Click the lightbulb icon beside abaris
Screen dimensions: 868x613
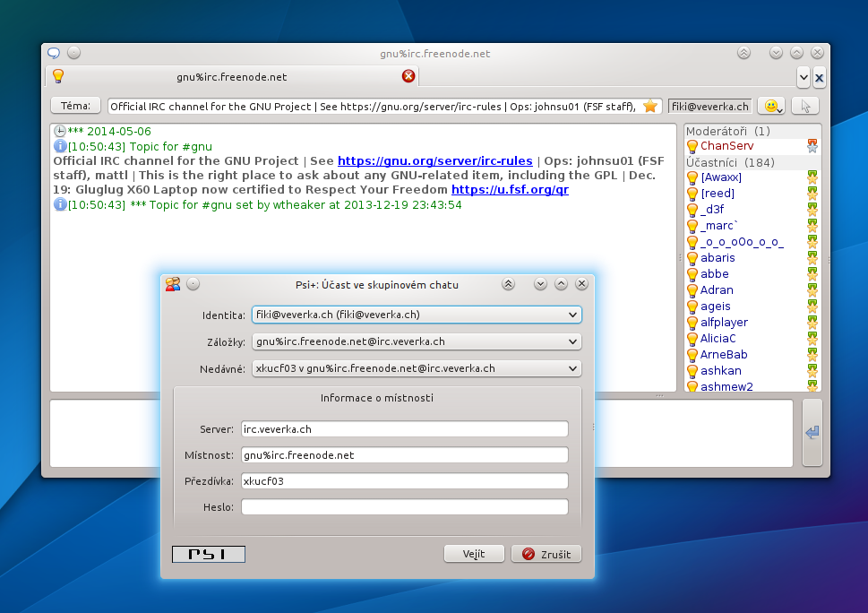(692, 258)
